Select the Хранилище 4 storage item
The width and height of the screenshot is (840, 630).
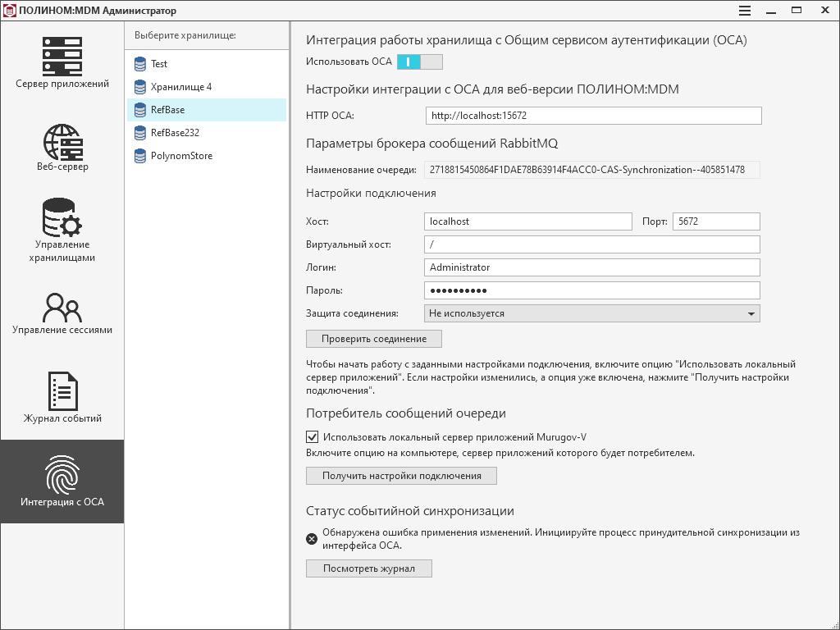pyautogui.click(x=180, y=87)
